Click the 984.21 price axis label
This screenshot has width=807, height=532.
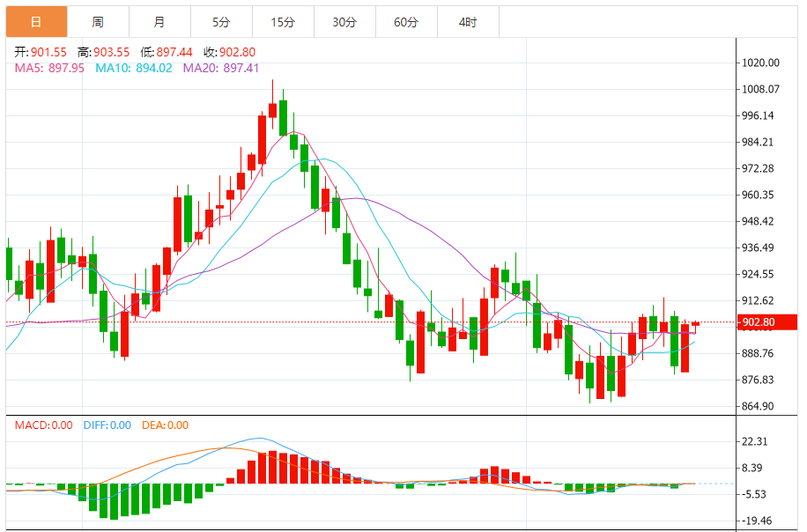click(x=758, y=142)
